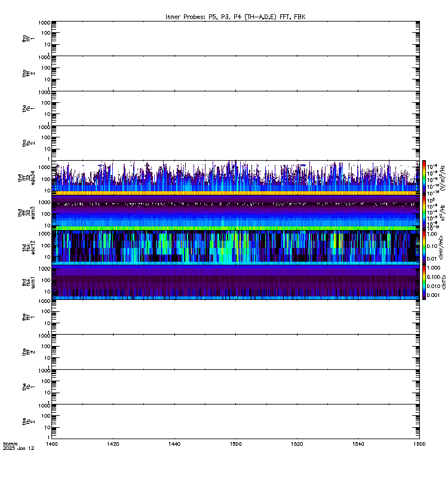Pick the <|mV/m|> color bar

tap(424, 247)
